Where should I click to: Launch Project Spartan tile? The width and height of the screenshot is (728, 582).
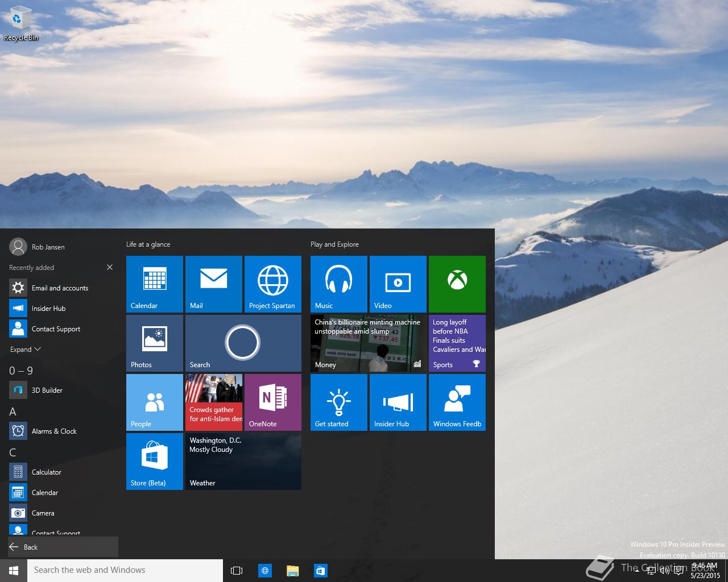click(273, 284)
